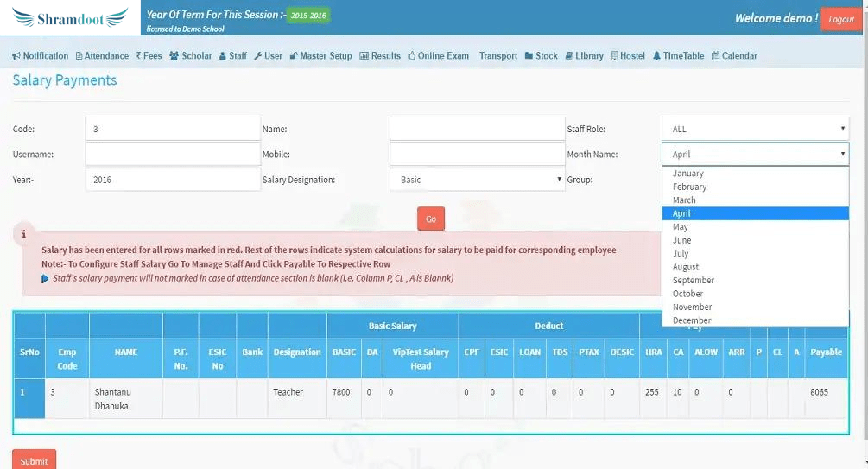The width and height of the screenshot is (868, 469).
Task: Click the TimeTable bell icon
Action: point(657,56)
